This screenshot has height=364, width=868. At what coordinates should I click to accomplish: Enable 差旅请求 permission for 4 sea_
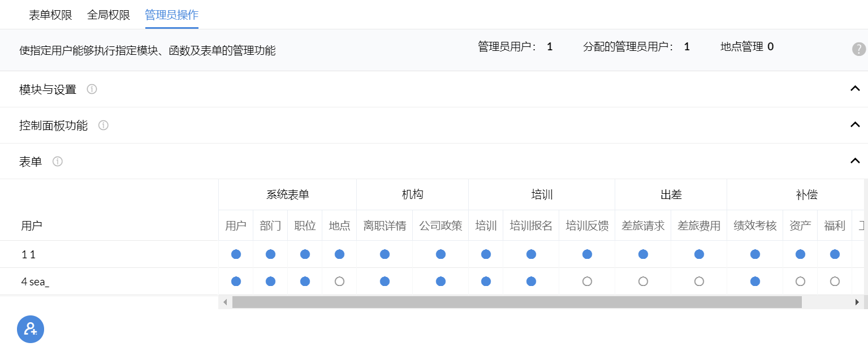click(643, 281)
